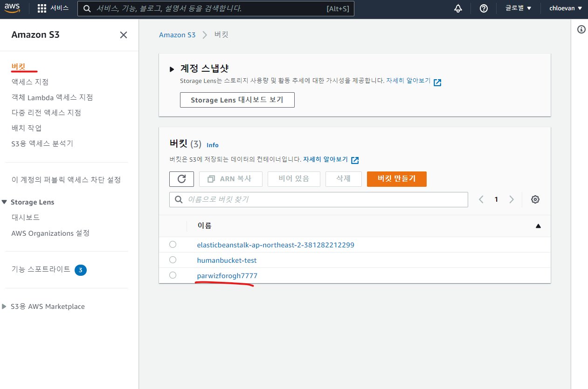Expand the 계정 스냅샷 section
Viewport: 588px width, 389px height.
coord(172,69)
